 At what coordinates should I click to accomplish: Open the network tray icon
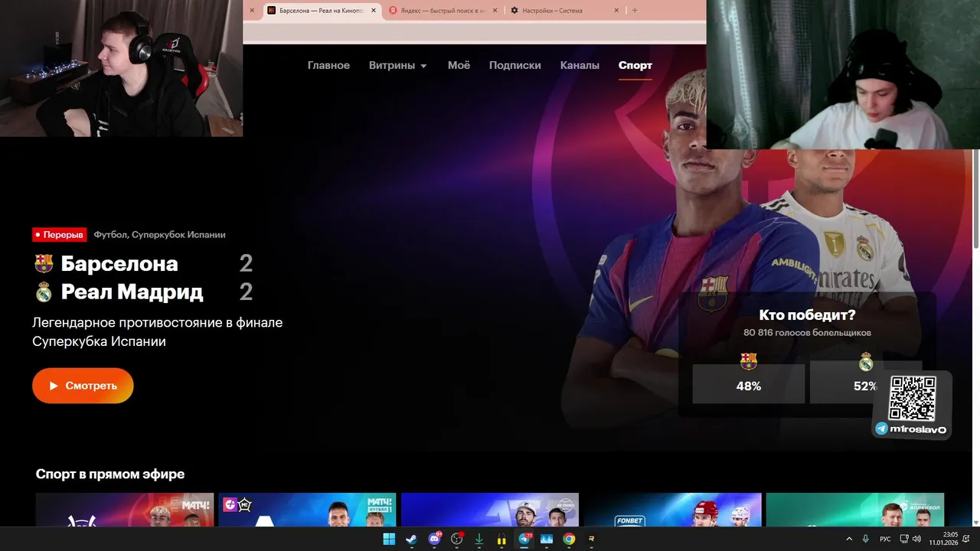click(x=904, y=539)
